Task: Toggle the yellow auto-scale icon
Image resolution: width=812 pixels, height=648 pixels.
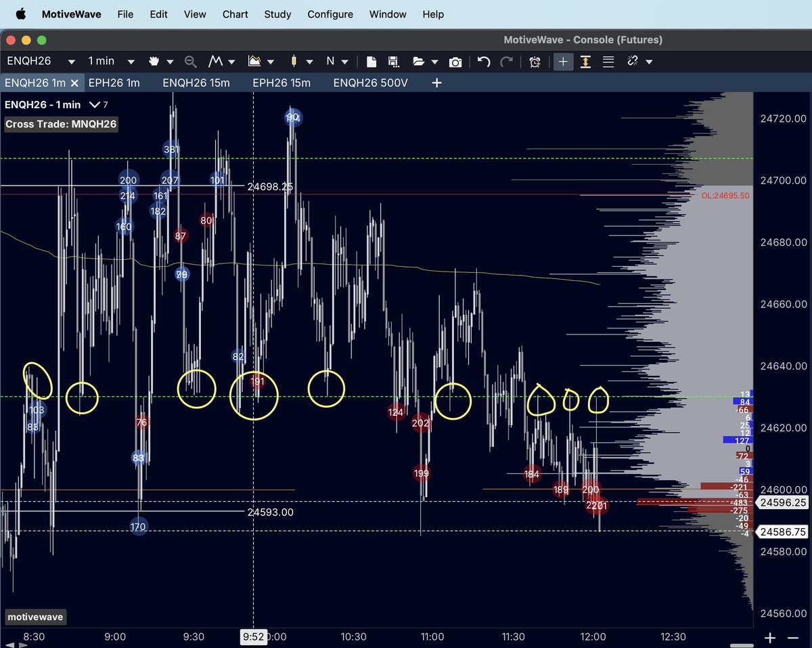Action: point(586,62)
